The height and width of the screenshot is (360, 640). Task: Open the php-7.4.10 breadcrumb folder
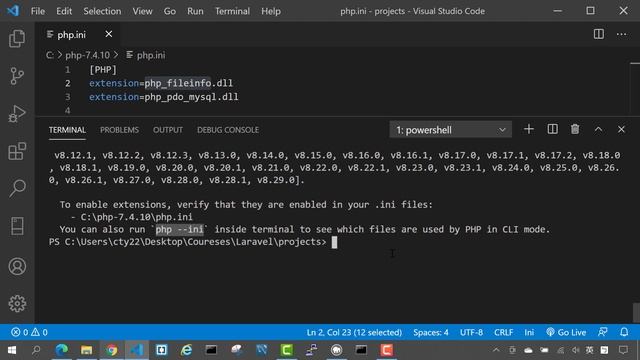[x=87, y=55]
